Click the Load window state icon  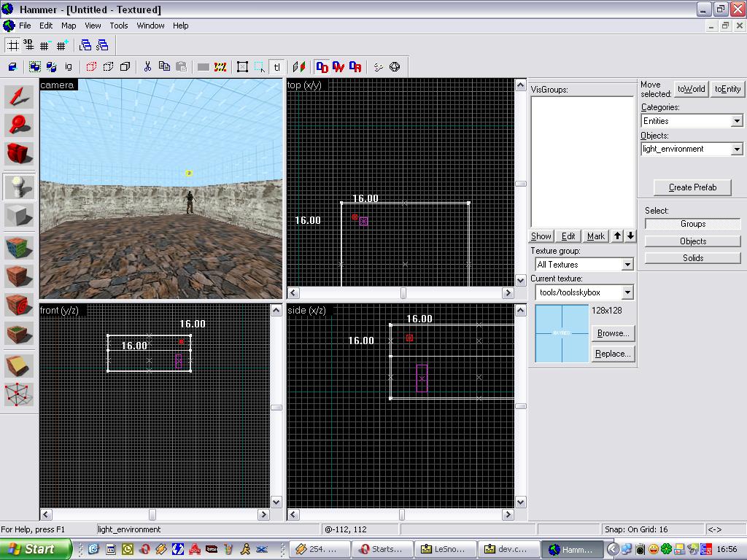[85, 45]
